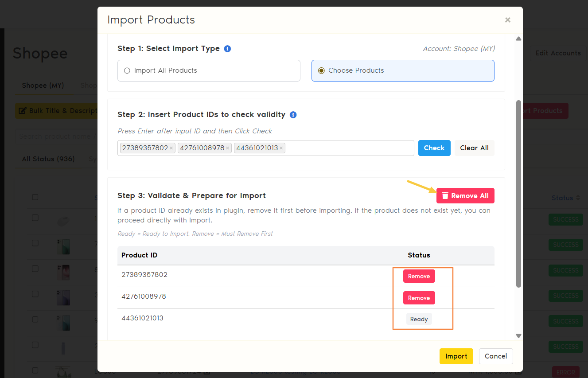588x378 pixels.
Task: Click inside the Product IDs input field
Action: click(x=349, y=148)
